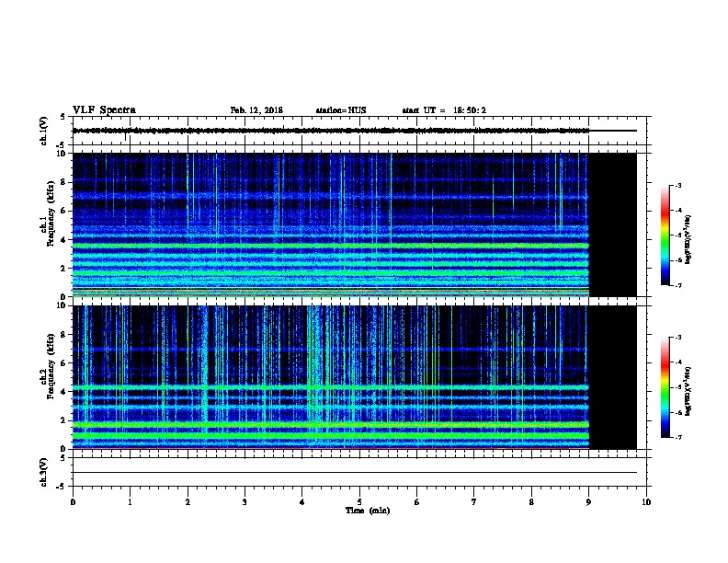Click the "-3" label on ch.1 color bar
The width and height of the screenshot is (728, 563).
point(677,185)
